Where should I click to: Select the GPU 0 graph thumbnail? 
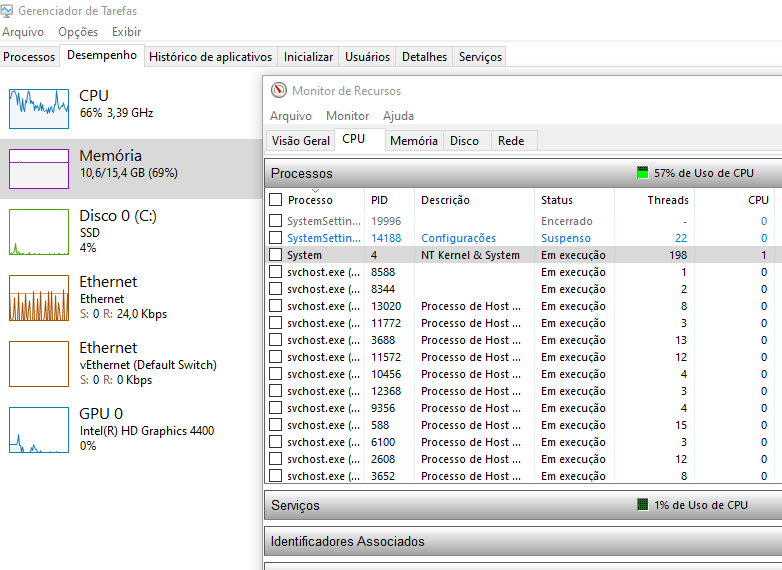point(39,430)
